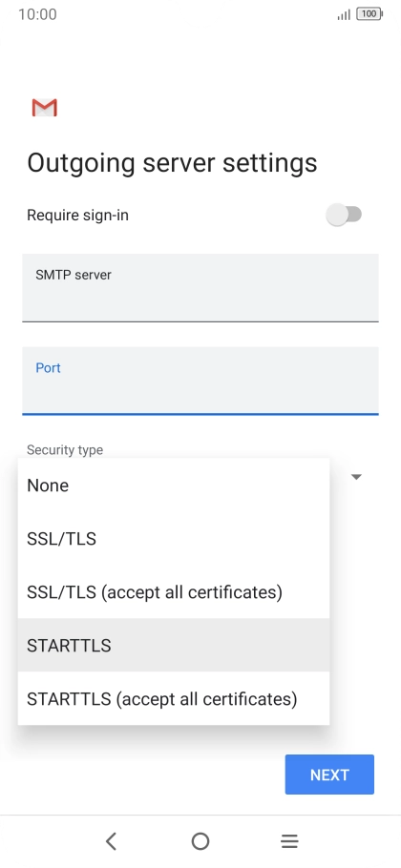Select SSL/TLS (accept all certificates)
401x868 pixels.
pos(174,591)
